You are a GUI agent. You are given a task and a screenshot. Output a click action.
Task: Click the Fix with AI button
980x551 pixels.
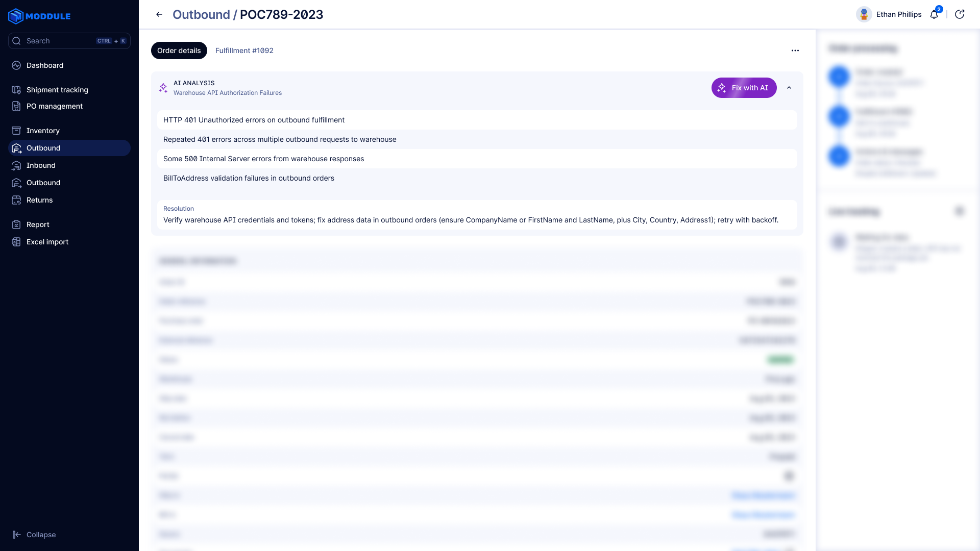tap(744, 88)
